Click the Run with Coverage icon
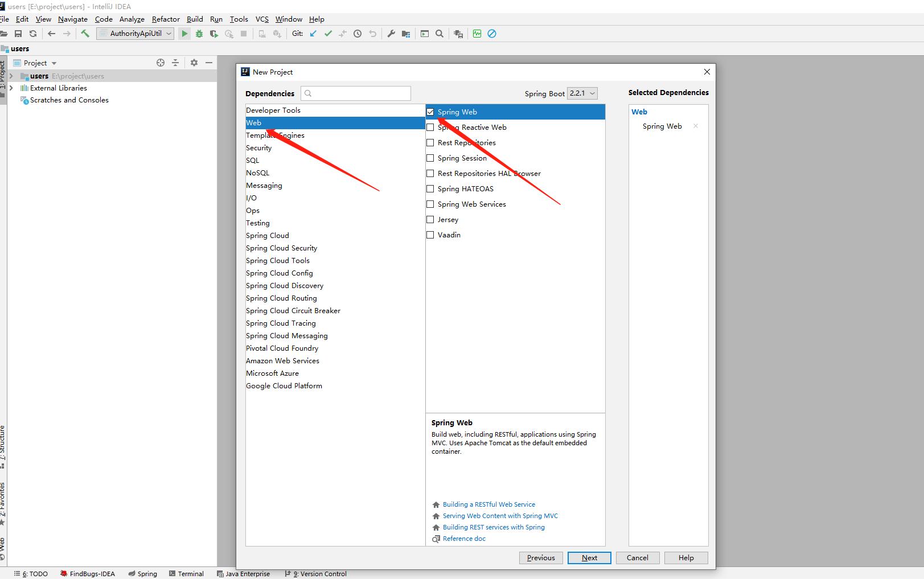The width and height of the screenshot is (924, 579). pos(214,34)
